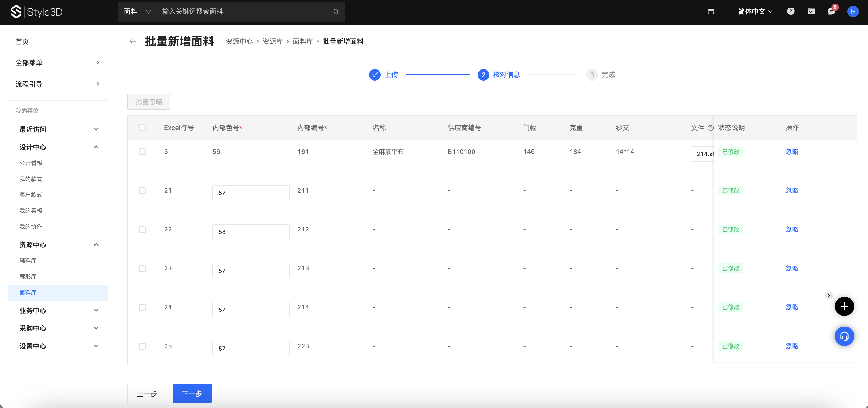Open 辅料库 in the sidebar
The width and height of the screenshot is (868, 408).
(28, 260)
